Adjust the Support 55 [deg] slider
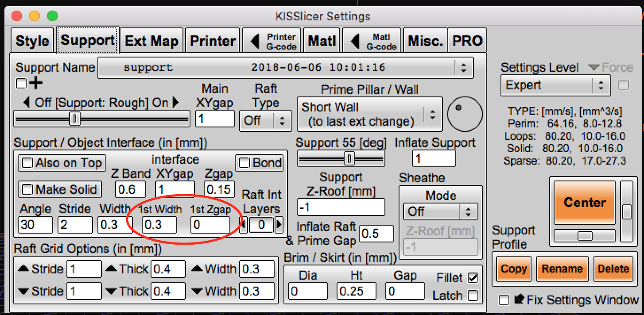The width and height of the screenshot is (644, 315). click(341, 158)
